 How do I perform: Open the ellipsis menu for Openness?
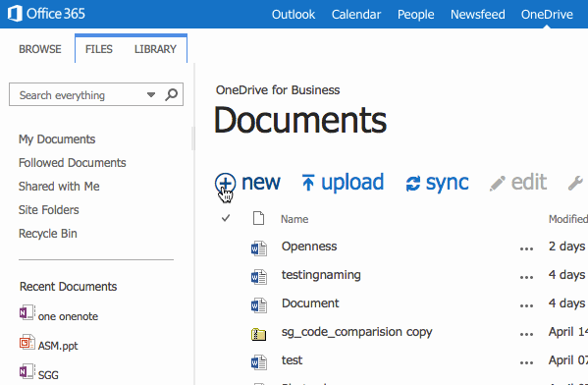coord(526,248)
